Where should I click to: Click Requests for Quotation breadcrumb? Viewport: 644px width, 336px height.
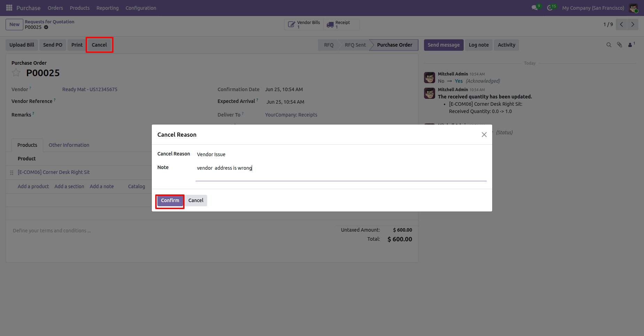tap(49, 22)
